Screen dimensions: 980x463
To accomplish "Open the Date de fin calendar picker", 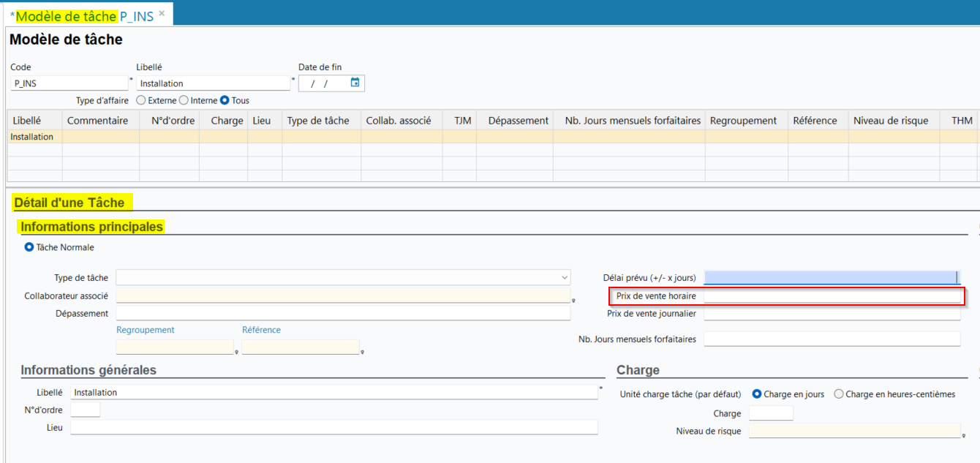I will tap(355, 83).
